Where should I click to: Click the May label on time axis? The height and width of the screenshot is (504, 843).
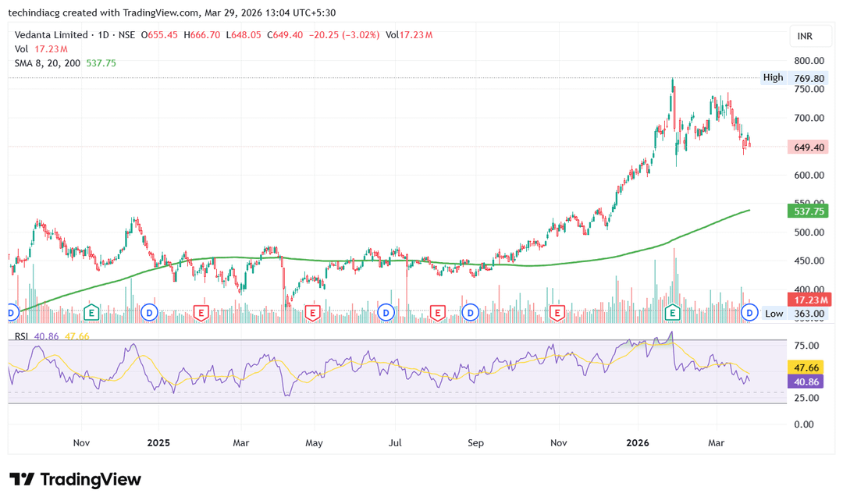(314, 443)
